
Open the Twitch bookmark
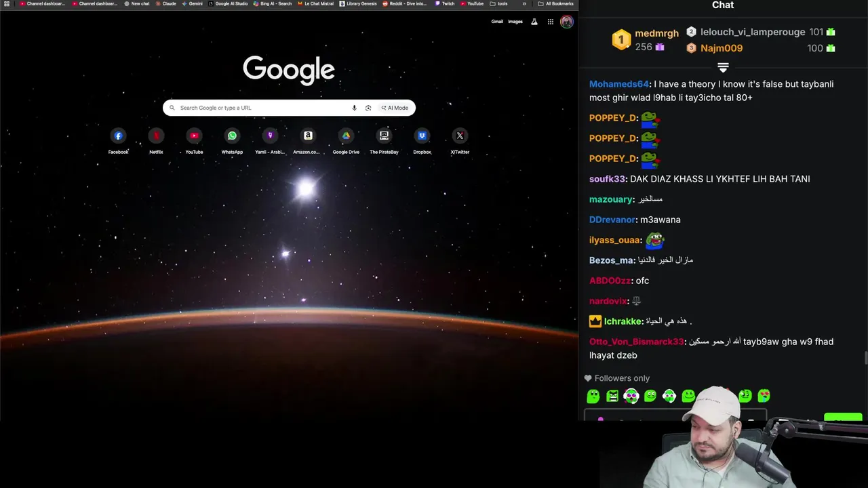(x=445, y=3)
